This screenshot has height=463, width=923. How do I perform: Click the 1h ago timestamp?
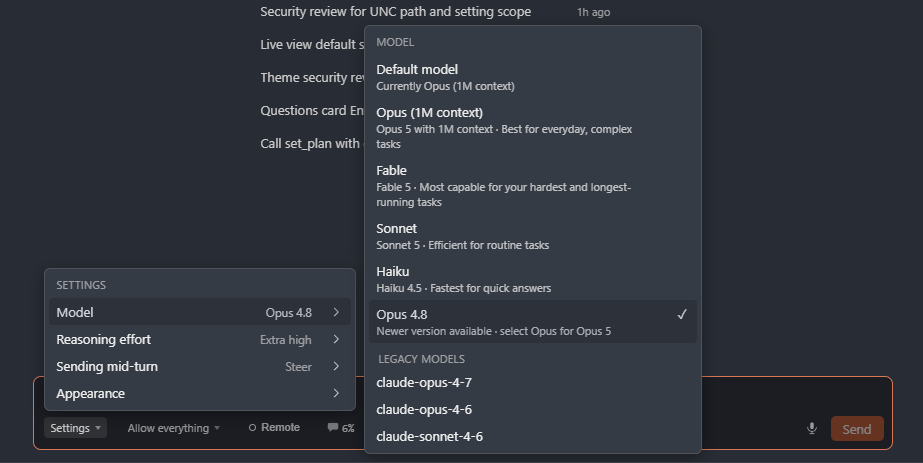pos(593,12)
